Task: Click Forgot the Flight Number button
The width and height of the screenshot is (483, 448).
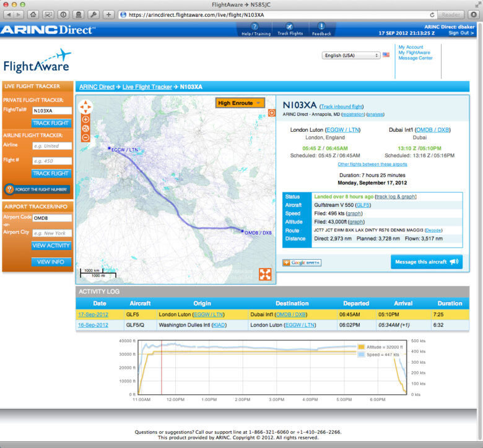Action: [x=37, y=189]
